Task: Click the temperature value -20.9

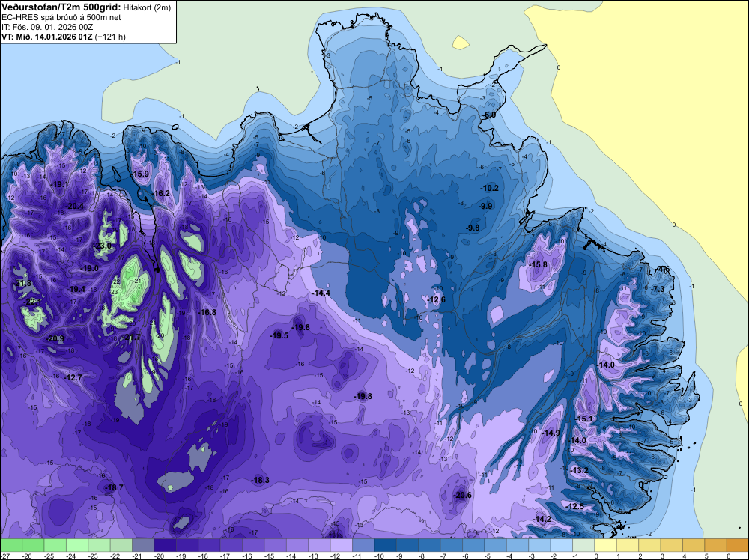Action: point(56,338)
